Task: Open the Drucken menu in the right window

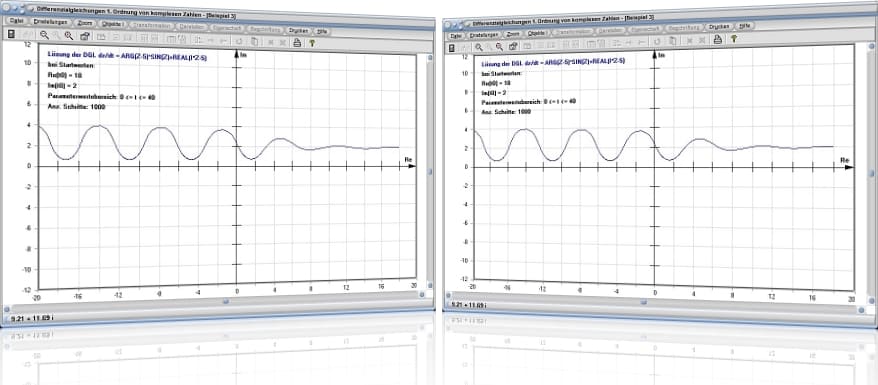Action: tap(720, 26)
